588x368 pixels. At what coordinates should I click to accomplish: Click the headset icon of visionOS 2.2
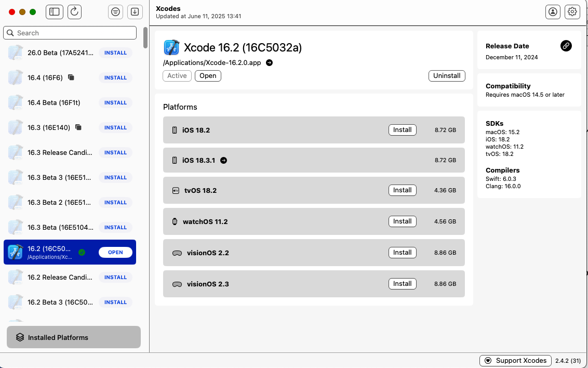[x=177, y=253]
